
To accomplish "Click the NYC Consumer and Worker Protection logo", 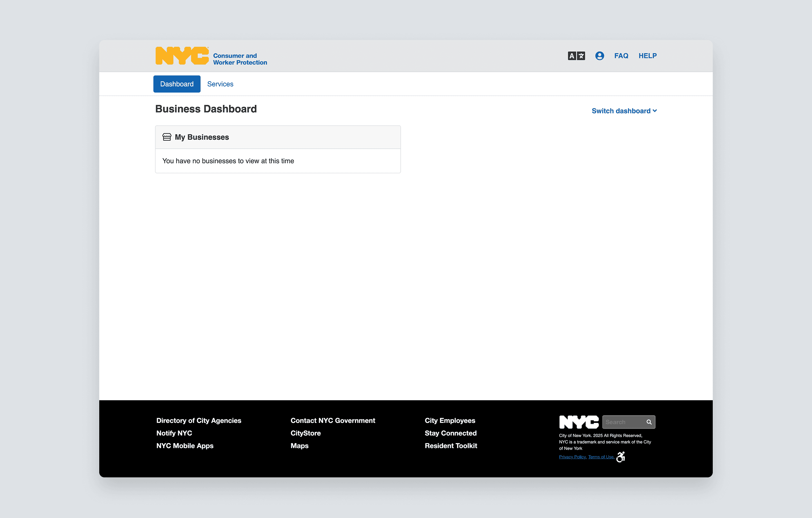I will (211, 56).
